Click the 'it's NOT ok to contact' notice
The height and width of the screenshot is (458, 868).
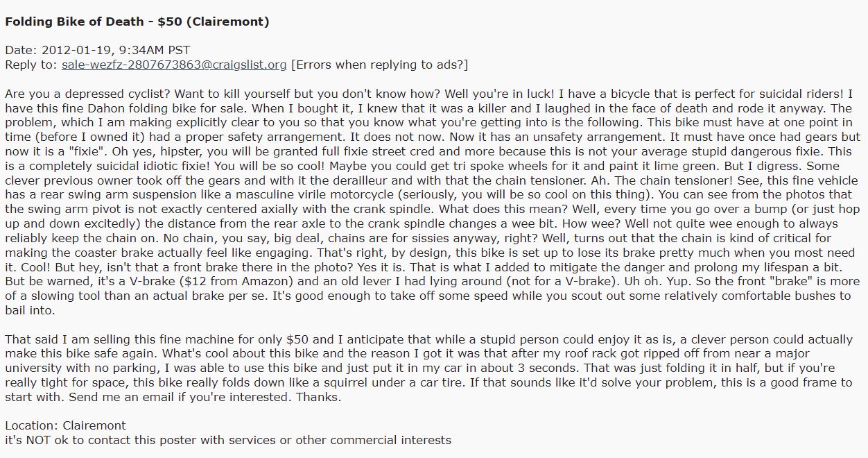pyautogui.click(x=228, y=440)
